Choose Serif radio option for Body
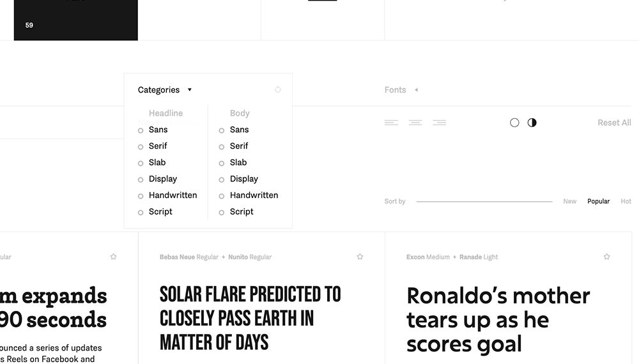Image resolution: width=639 pixels, height=364 pixels. click(222, 147)
